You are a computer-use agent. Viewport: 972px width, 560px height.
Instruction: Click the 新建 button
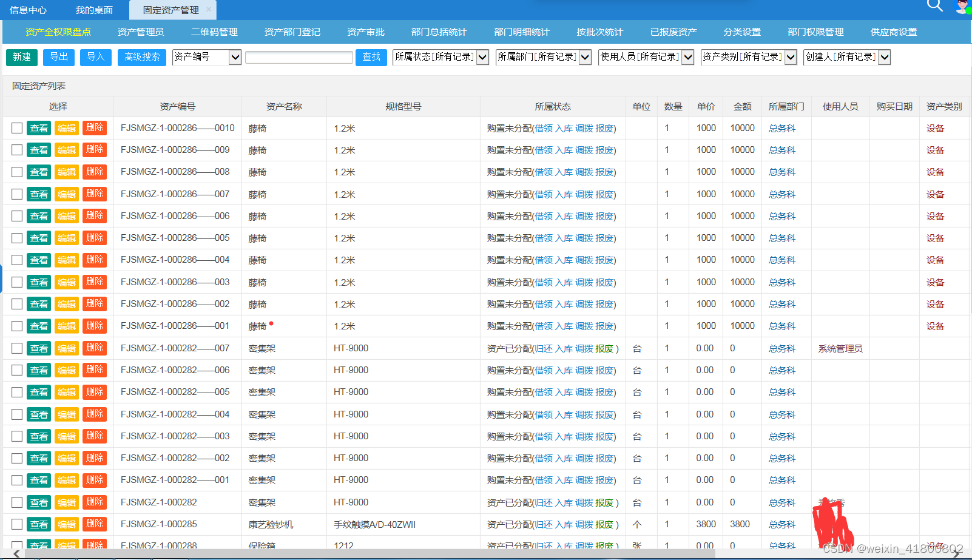pyautogui.click(x=21, y=57)
